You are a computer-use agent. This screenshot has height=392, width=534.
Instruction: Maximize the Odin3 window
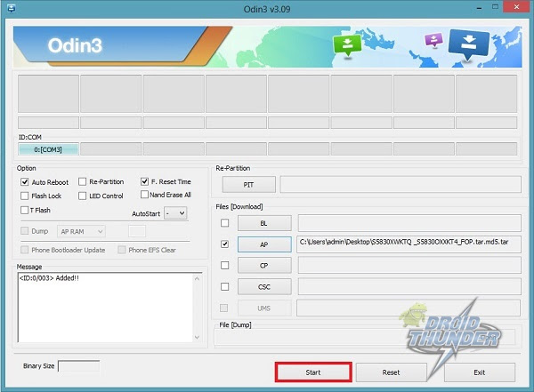click(x=495, y=7)
